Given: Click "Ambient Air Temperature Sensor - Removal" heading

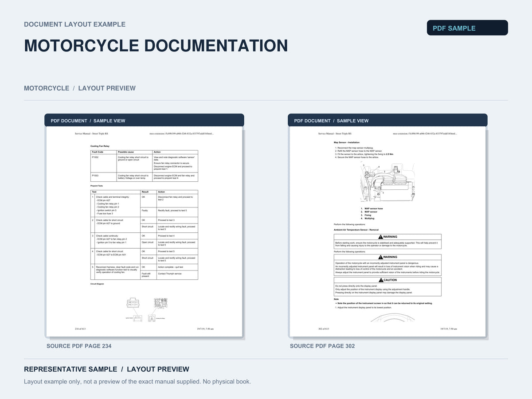Looking at the screenshot, I should 356,230.
